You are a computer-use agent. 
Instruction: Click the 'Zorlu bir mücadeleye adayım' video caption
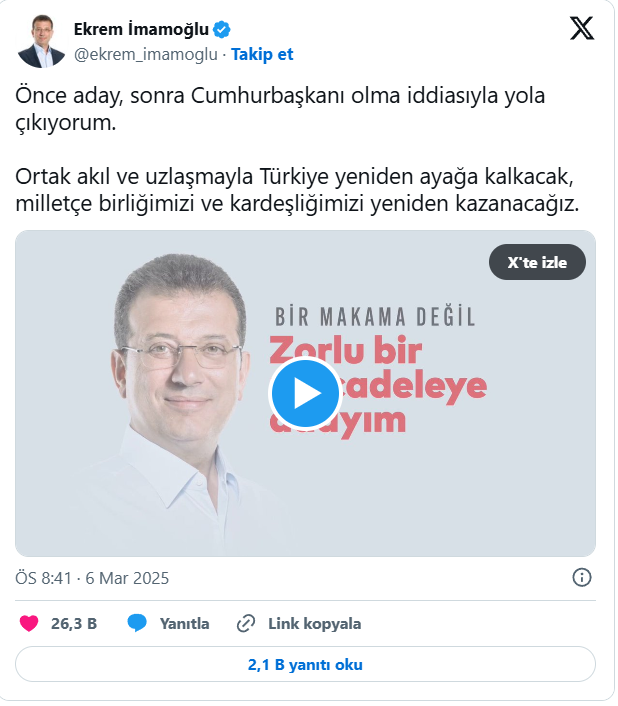tap(378, 386)
